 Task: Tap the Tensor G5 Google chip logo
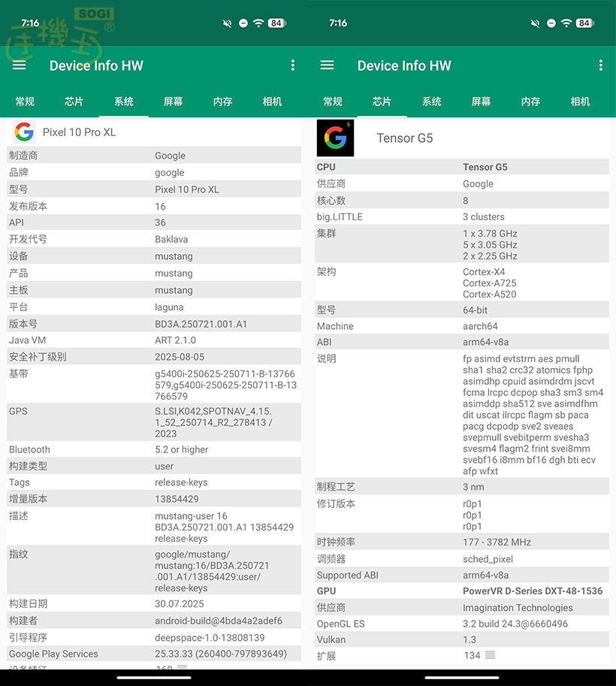pyautogui.click(x=335, y=138)
